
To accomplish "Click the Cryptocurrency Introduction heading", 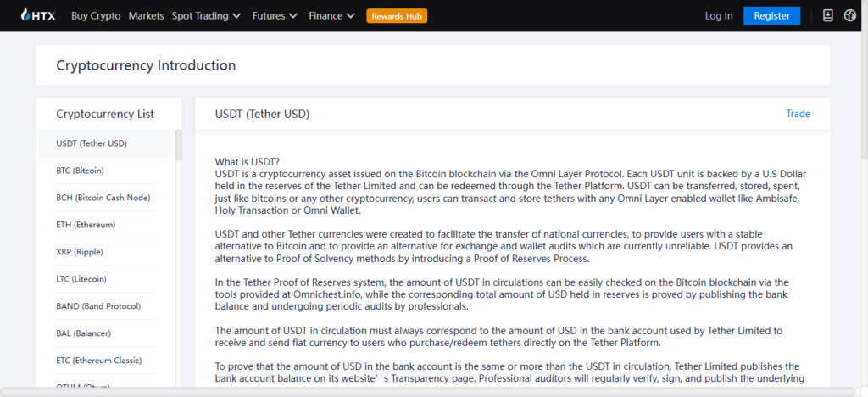I will 146,65.
